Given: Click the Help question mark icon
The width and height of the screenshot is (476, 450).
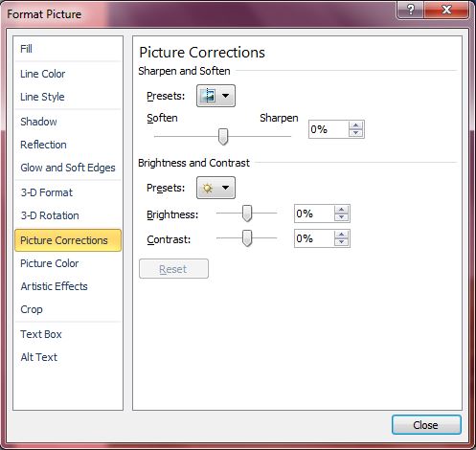Looking at the screenshot, I should coord(411,10).
